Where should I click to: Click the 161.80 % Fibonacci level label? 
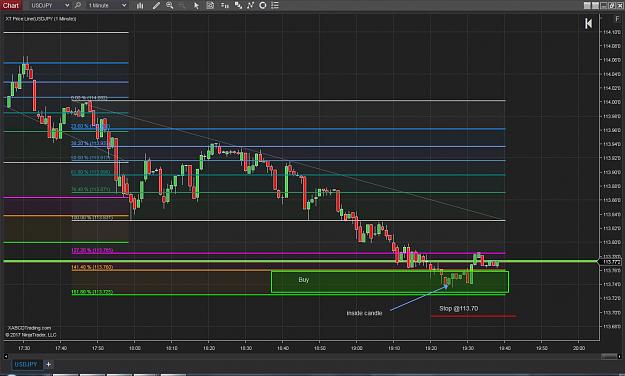(x=92, y=292)
